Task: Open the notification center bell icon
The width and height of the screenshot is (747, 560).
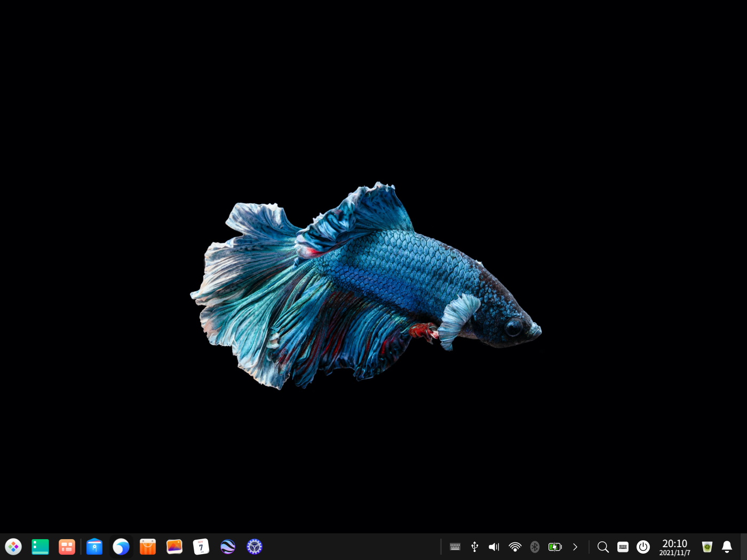Action: coord(727,547)
